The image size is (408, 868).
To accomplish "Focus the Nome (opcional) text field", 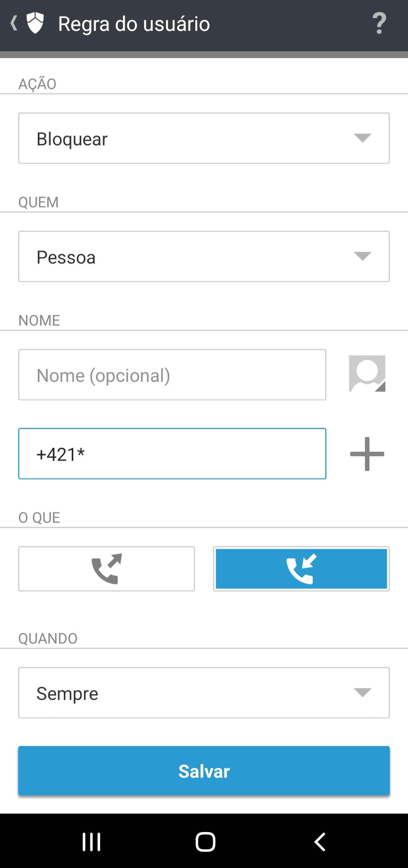I will point(172,375).
